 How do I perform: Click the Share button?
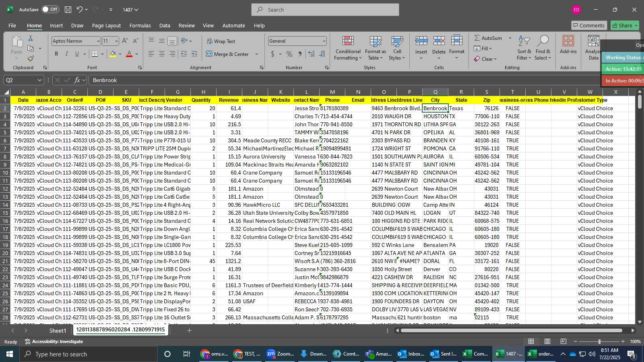pos(625,25)
